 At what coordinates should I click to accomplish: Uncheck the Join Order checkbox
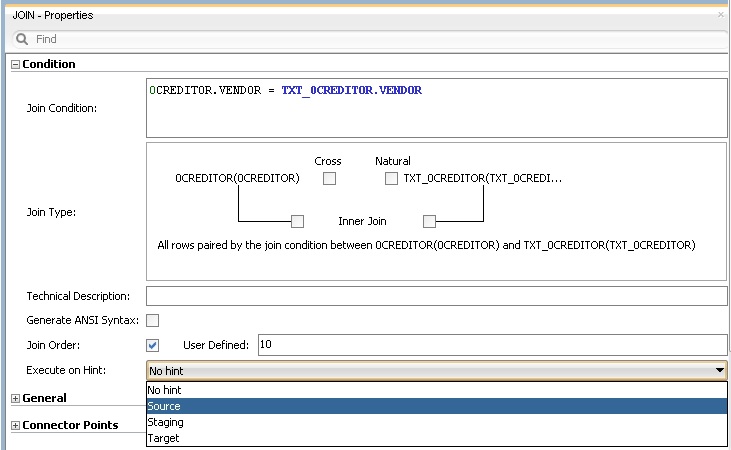152,345
